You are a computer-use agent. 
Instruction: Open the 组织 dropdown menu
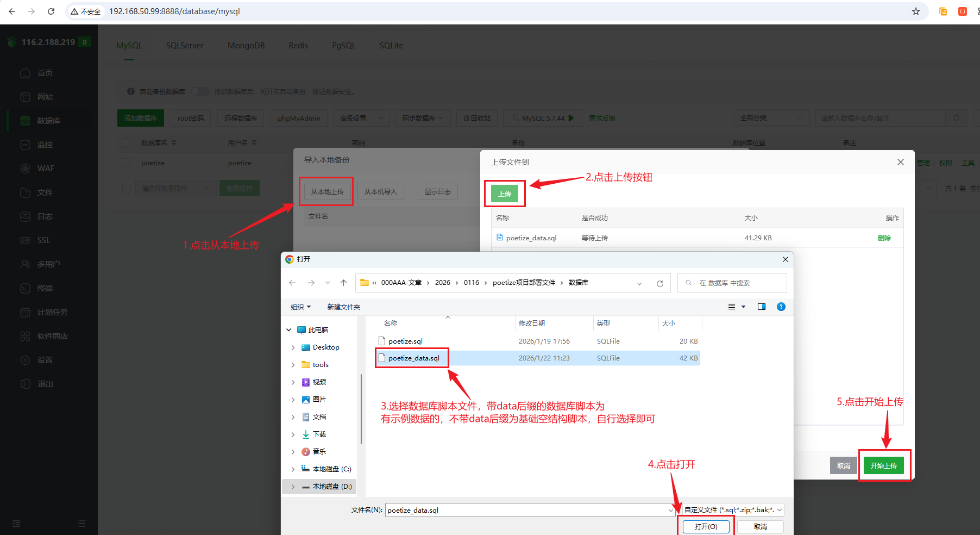(300, 307)
